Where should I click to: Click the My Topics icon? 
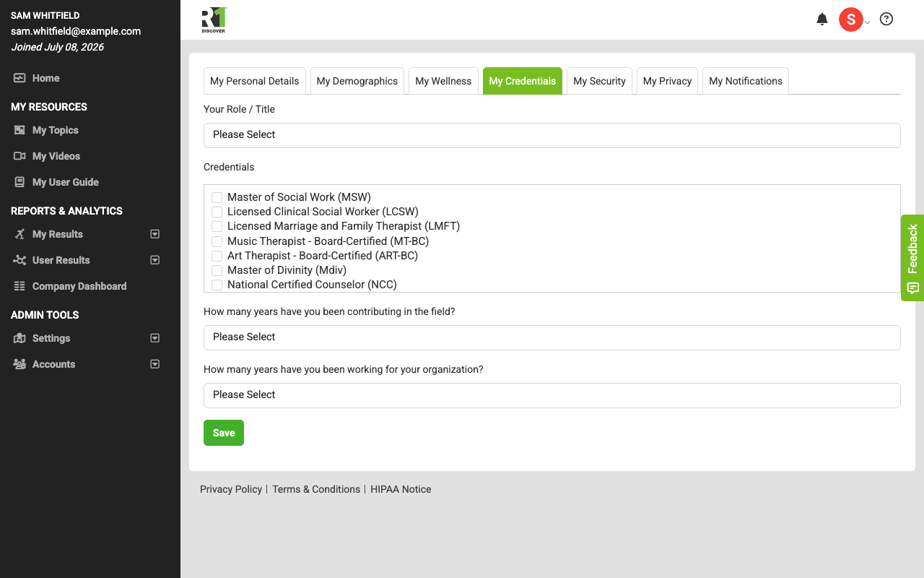pyautogui.click(x=19, y=130)
